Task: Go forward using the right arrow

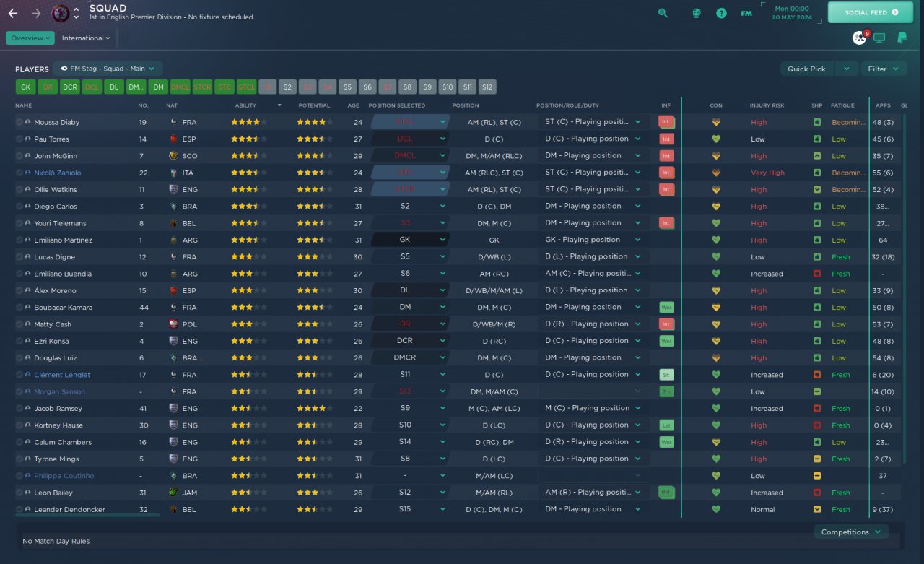Action: [x=36, y=13]
